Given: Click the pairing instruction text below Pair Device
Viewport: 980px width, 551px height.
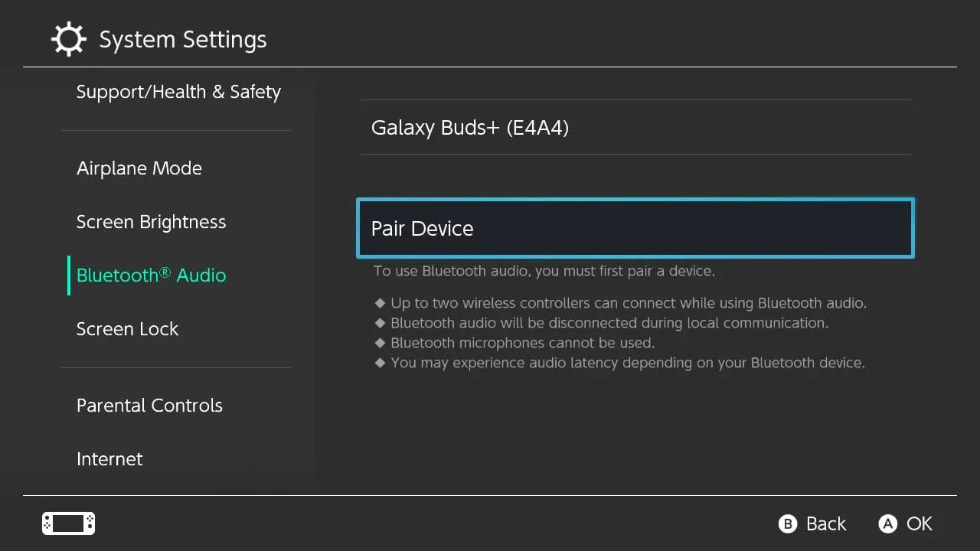Looking at the screenshot, I should (544, 271).
